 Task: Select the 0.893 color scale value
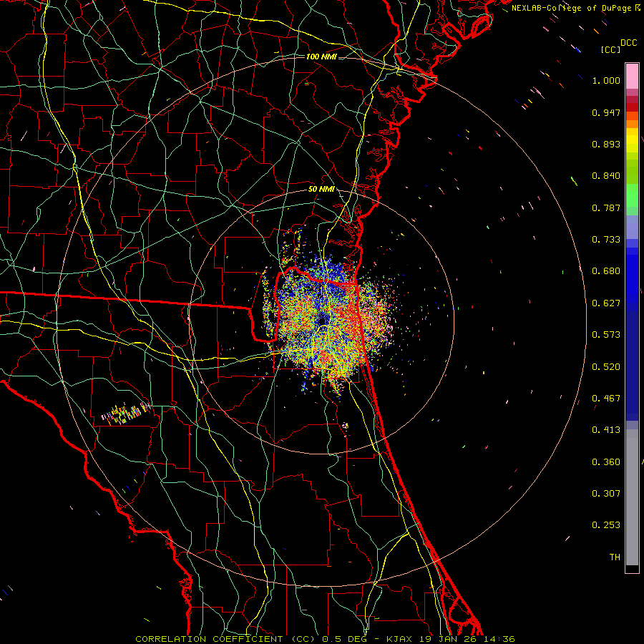point(606,144)
